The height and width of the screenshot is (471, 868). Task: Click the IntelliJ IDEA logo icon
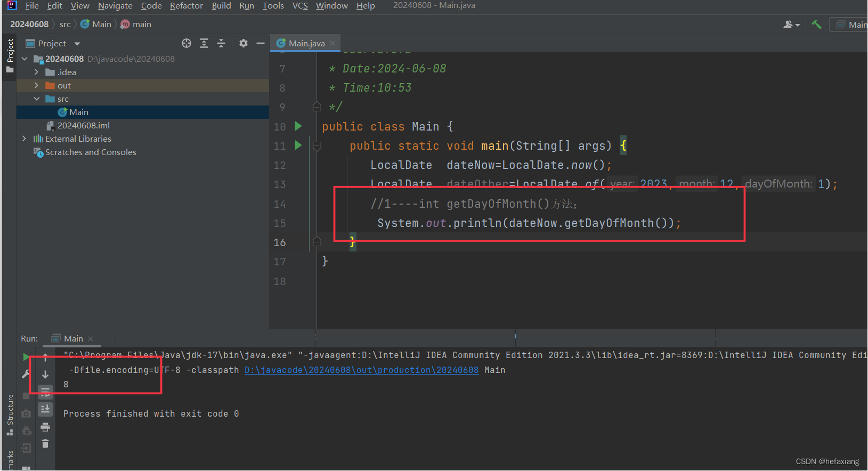pos(12,6)
